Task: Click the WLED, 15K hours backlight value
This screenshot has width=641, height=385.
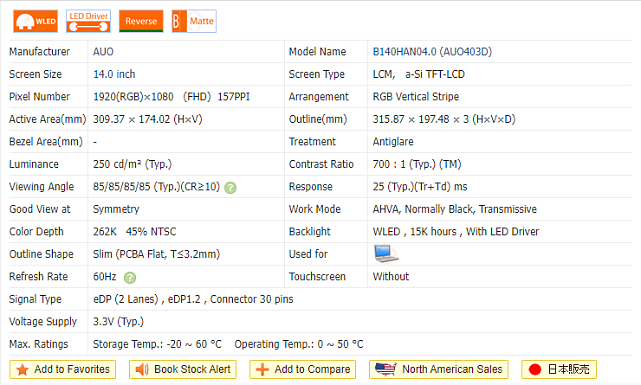Action: (456, 232)
